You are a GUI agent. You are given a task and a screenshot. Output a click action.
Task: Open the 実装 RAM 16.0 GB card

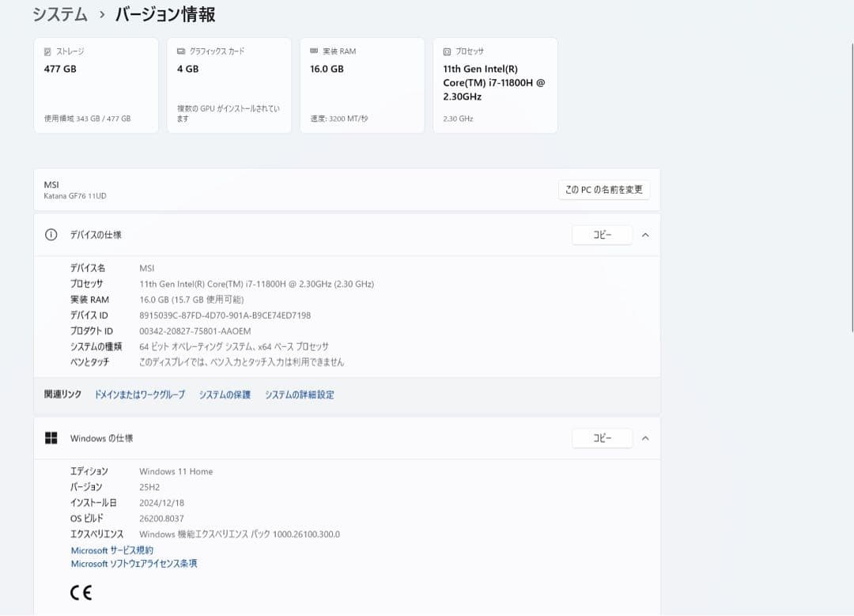(361, 85)
